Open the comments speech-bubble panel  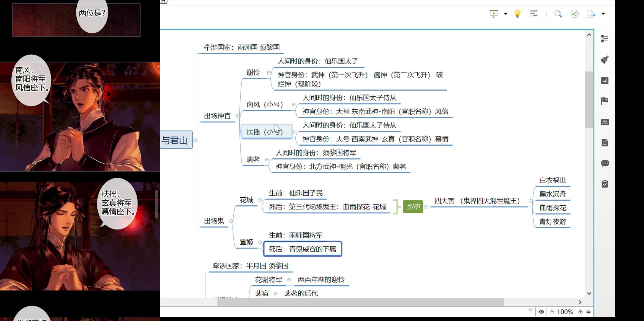tap(605, 163)
